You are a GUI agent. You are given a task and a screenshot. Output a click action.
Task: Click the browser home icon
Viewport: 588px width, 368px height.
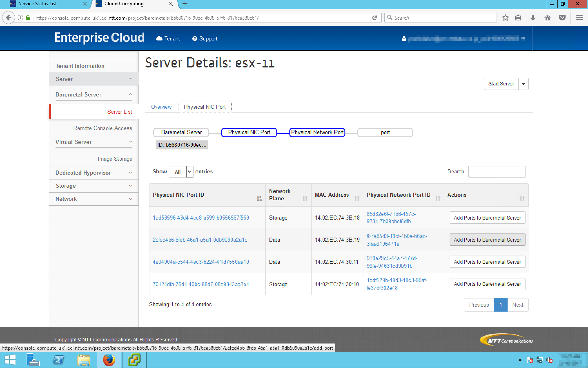click(547, 18)
